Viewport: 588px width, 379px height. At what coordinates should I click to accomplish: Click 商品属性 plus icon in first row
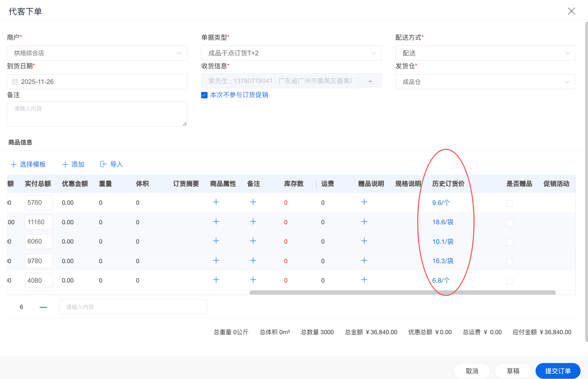pyautogui.click(x=216, y=202)
